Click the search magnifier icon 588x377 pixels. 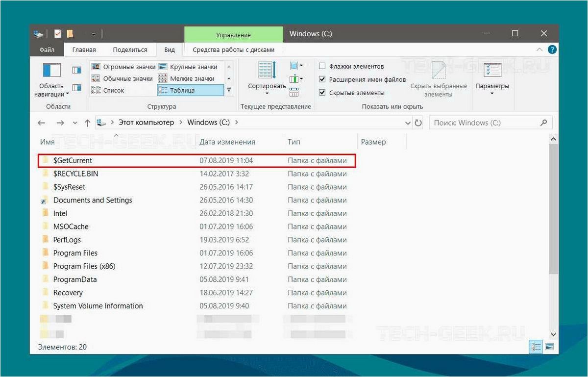click(543, 123)
